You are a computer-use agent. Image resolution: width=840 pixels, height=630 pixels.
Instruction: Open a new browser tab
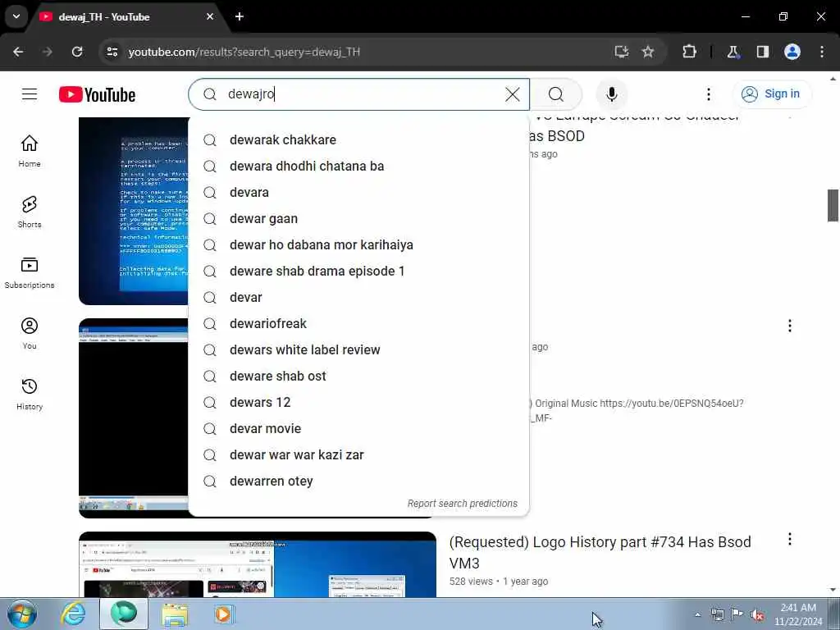[x=240, y=16]
